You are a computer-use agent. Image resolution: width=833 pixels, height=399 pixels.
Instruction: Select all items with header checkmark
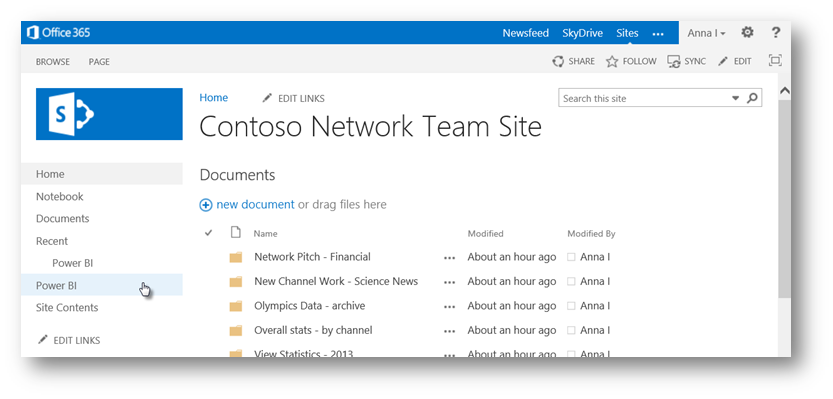pos(208,233)
